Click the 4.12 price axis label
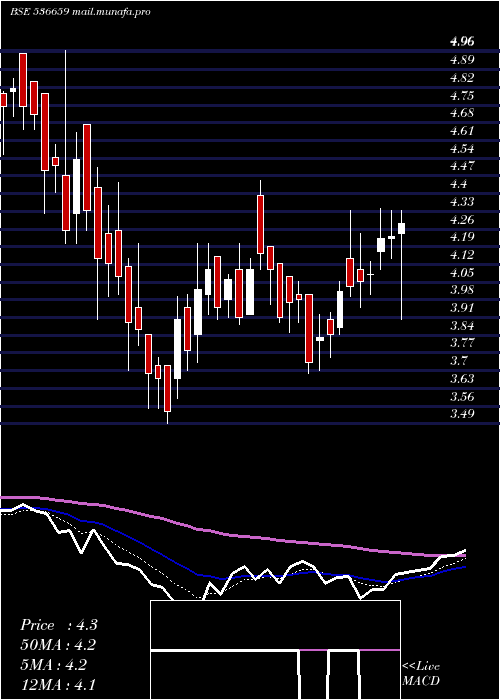500x700 pixels. [x=462, y=255]
